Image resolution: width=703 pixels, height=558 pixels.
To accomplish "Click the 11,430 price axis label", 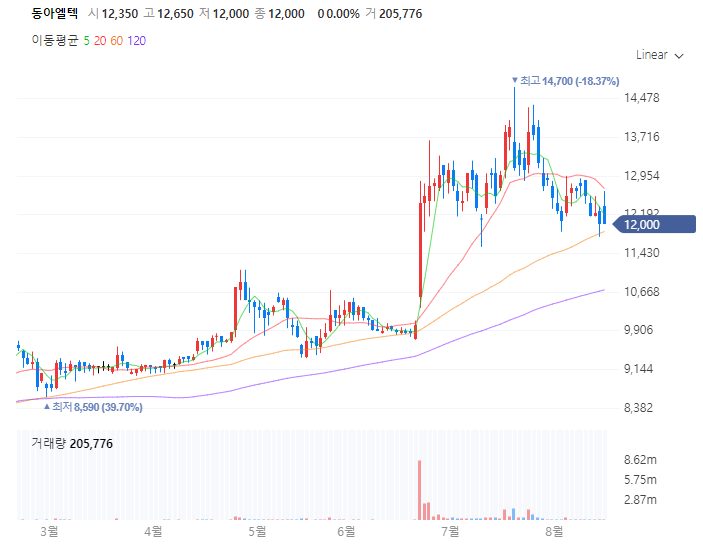I will pyautogui.click(x=642, y=253).
